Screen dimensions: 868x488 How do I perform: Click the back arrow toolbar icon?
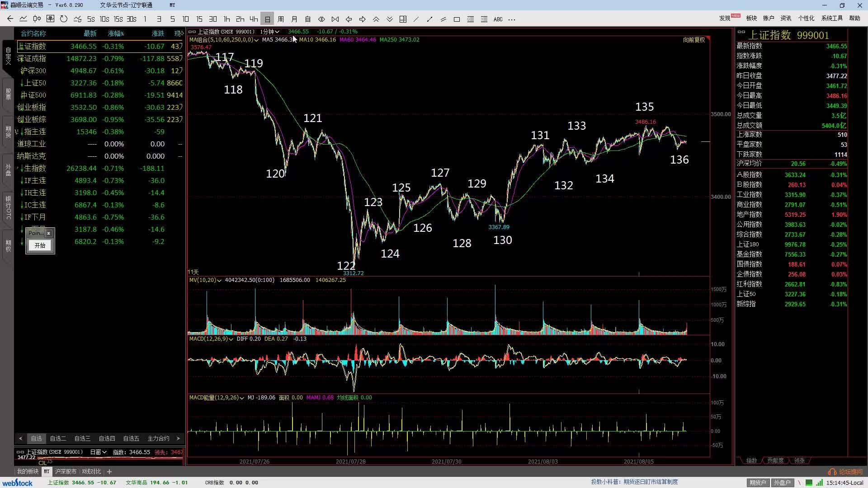10,19
